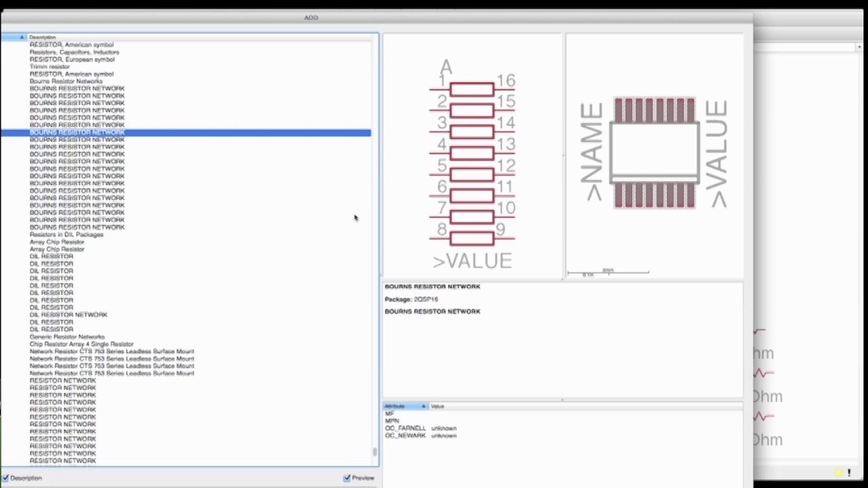Open the dropdown arrow in the background window

point(859,47)
